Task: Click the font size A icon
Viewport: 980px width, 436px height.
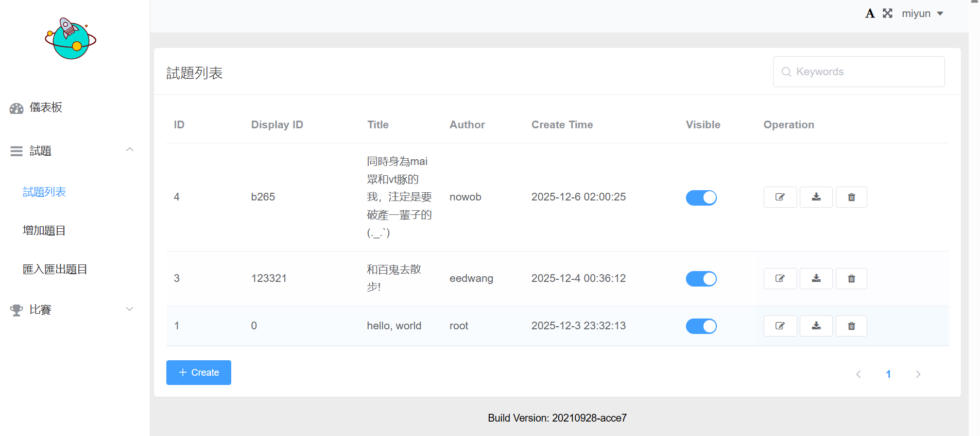Action: (870, 13)
